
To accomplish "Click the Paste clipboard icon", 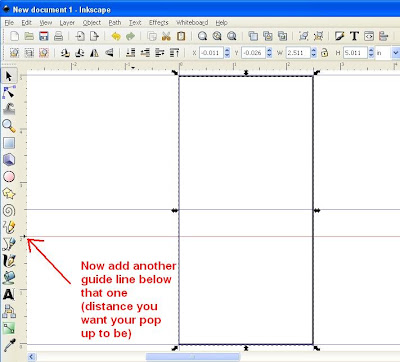I will click(x=181, y=36).
